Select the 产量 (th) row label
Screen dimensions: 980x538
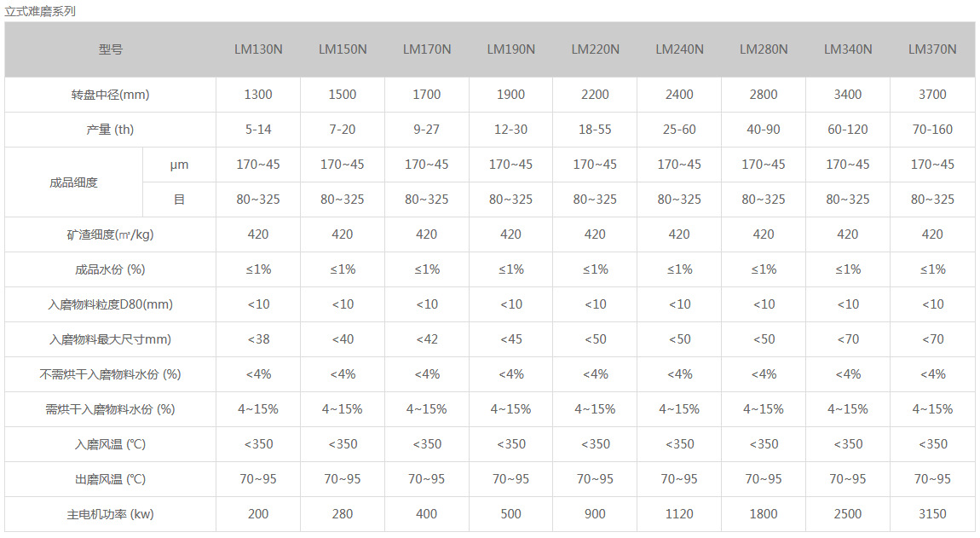coord(111,130)
